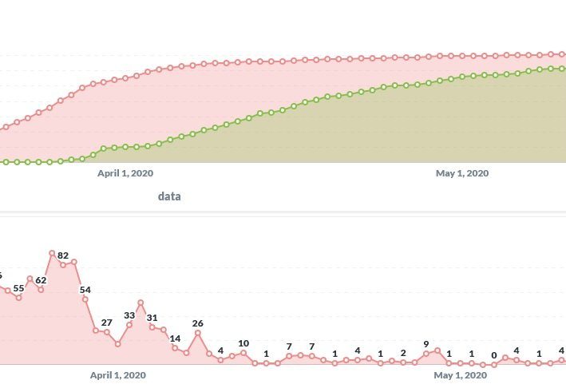This screenshot has height=392, width=566.
Task: Click the "data" label between the charts
Action: (x=169, y=196)
